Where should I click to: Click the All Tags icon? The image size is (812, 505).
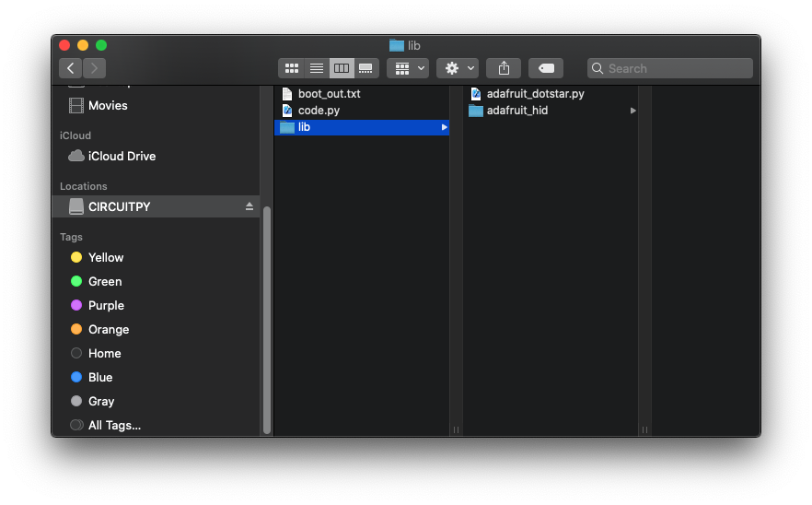tap(76, 425)
